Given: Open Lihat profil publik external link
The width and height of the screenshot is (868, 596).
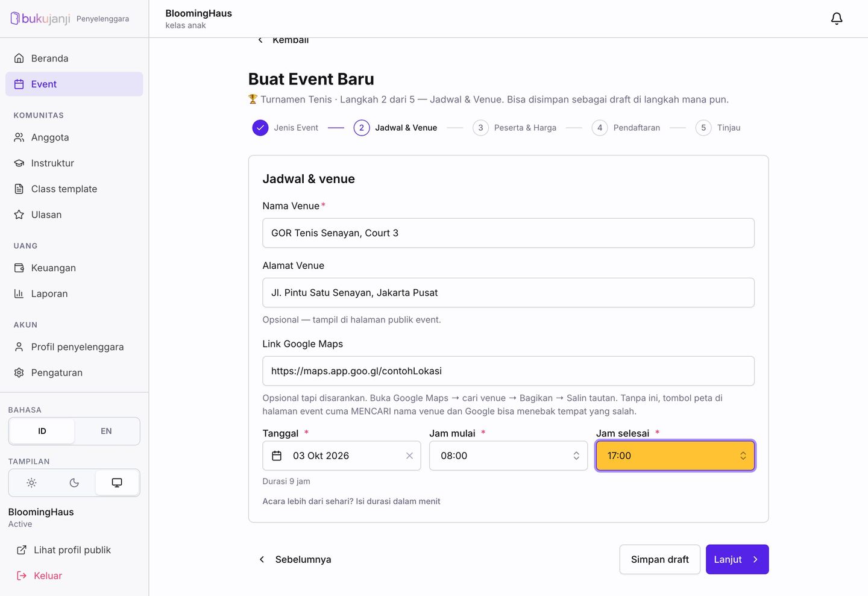Looking at the screenshot, I should [x=63, y=550].
